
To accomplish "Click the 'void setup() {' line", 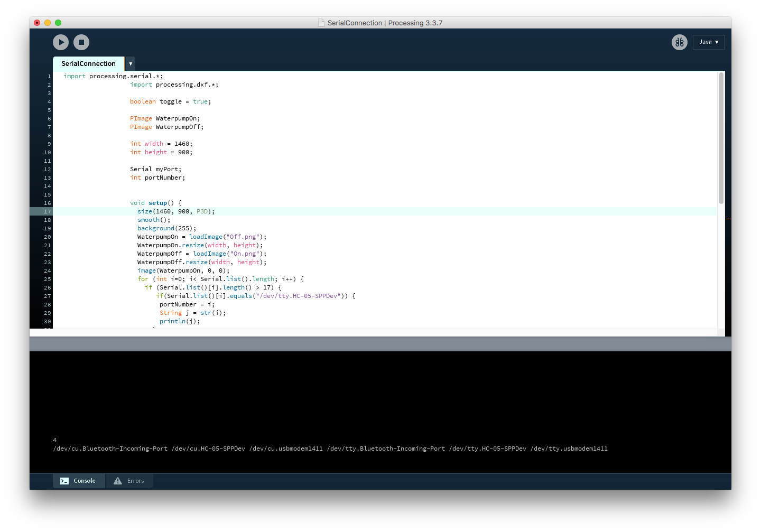I will pos(155,203).
